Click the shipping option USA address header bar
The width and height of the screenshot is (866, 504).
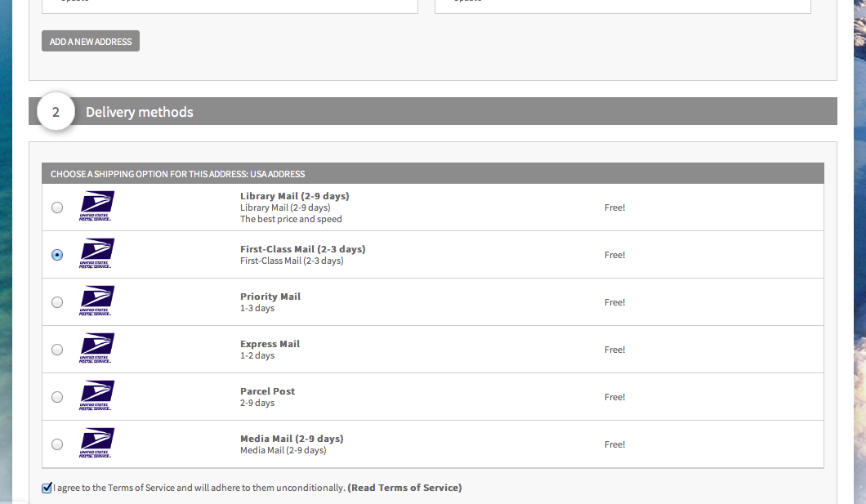tap(433, 173)
